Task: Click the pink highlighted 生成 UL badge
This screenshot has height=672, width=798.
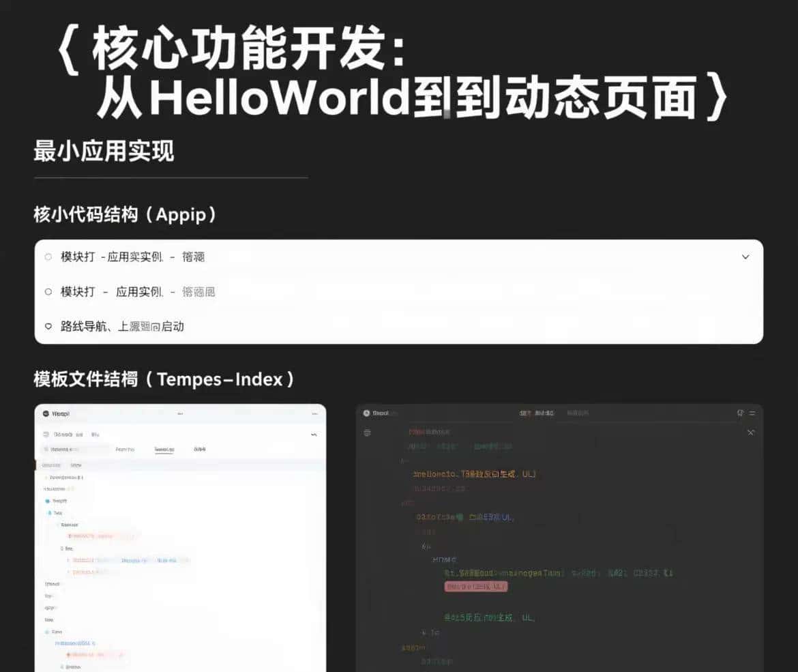Action: [475, 587]
